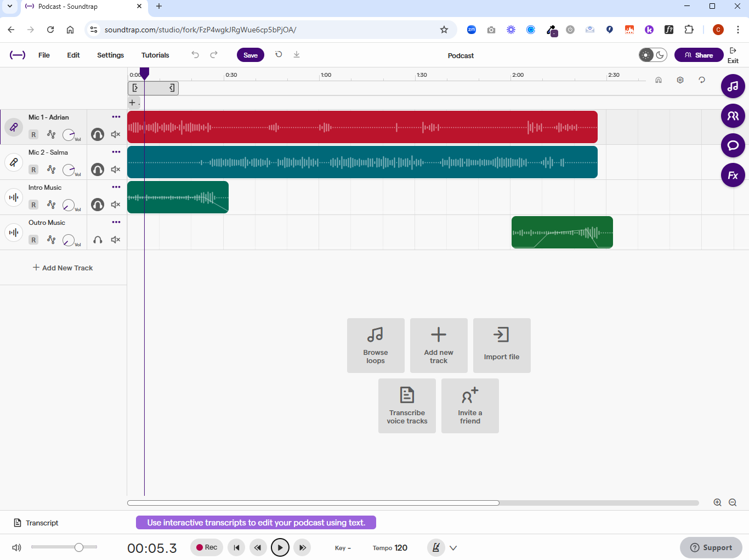The image size is (749, 560).
Task: Open automation on Mic 2 - Salma track
Action: pos(51,169)
